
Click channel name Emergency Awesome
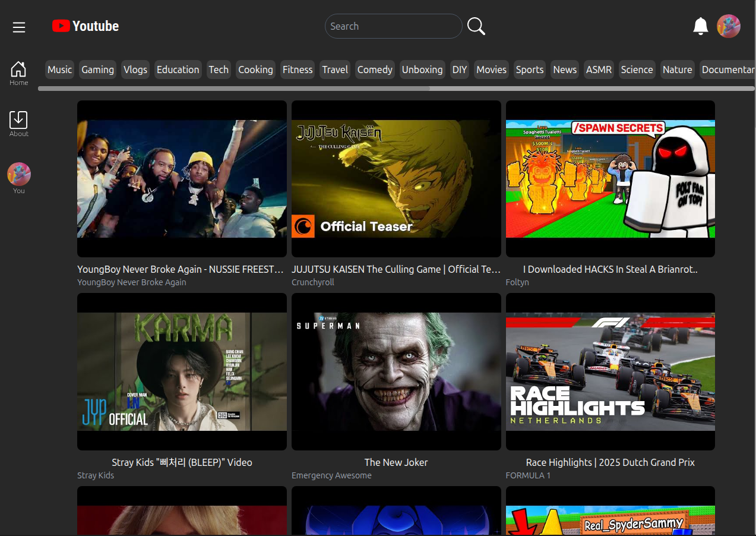331,475
